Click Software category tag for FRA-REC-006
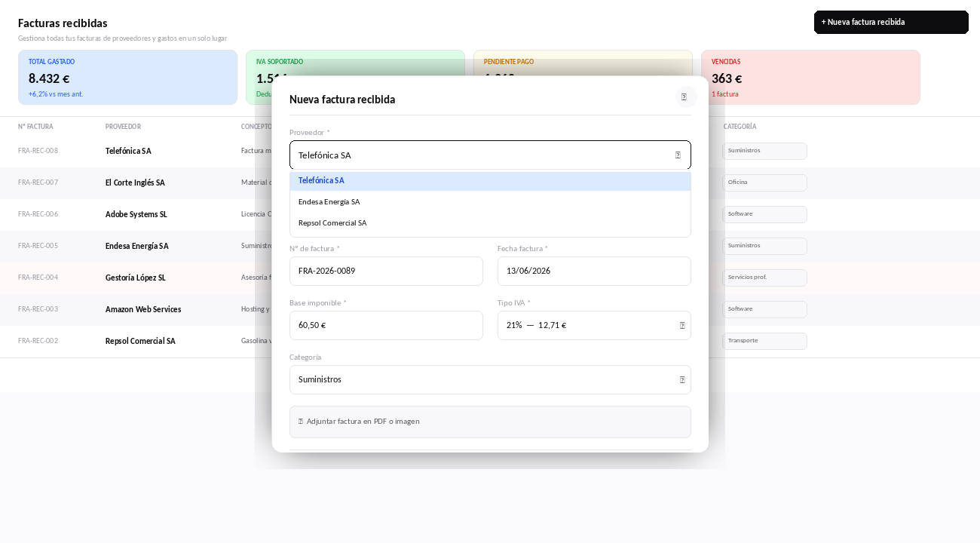 click(764, 214)
